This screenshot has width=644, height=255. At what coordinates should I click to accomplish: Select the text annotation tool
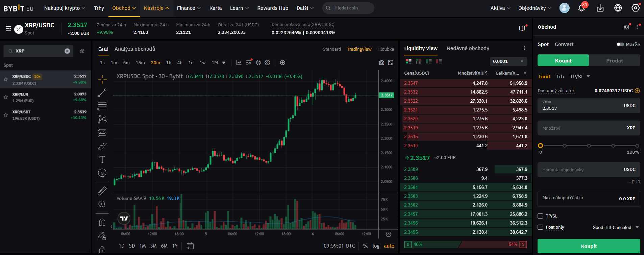(x=102, y=159)
